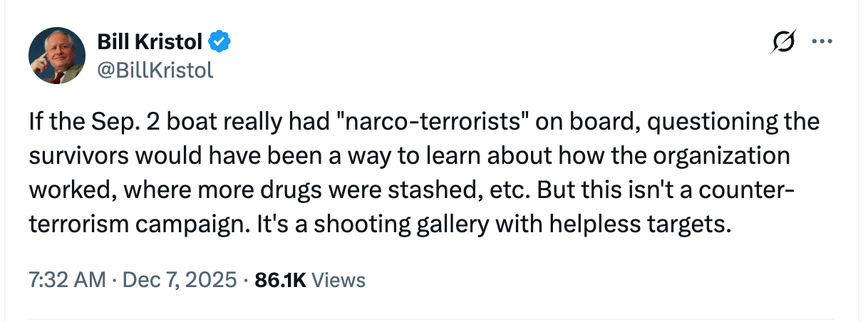This screenshot has width=868, height=322.
Task: Open the three-dot More options menu
Action: (822, 42)
